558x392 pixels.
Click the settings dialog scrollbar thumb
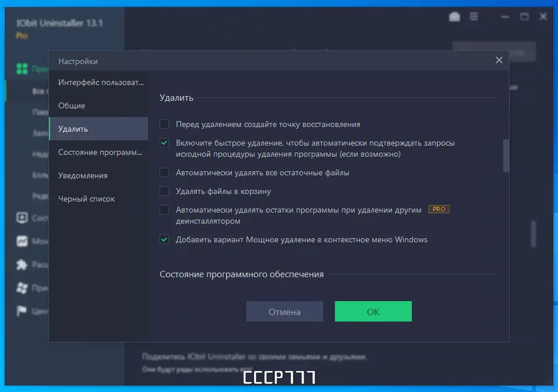pyautogui.click(x=506, y=156)
